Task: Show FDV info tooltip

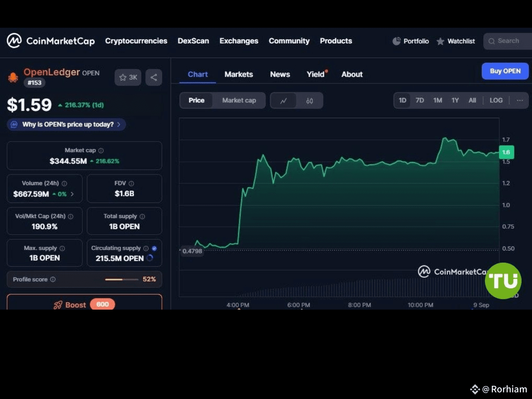Action: point(131,183)
